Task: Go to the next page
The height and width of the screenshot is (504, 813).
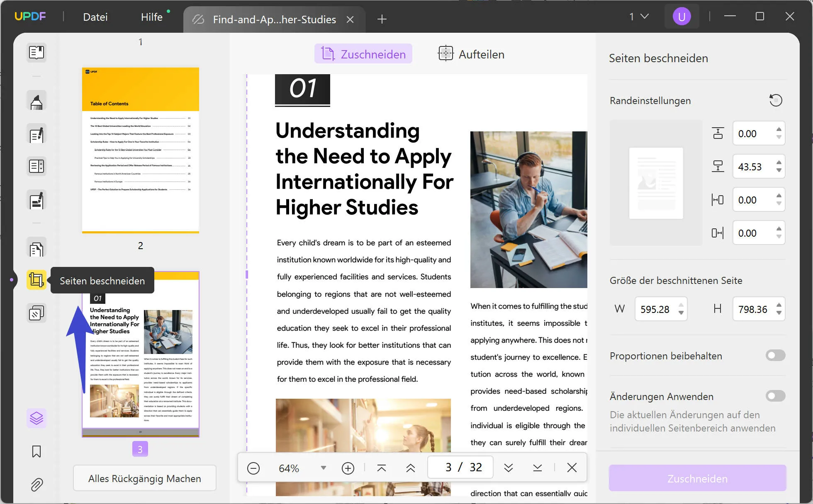Action: coord(509,468)
